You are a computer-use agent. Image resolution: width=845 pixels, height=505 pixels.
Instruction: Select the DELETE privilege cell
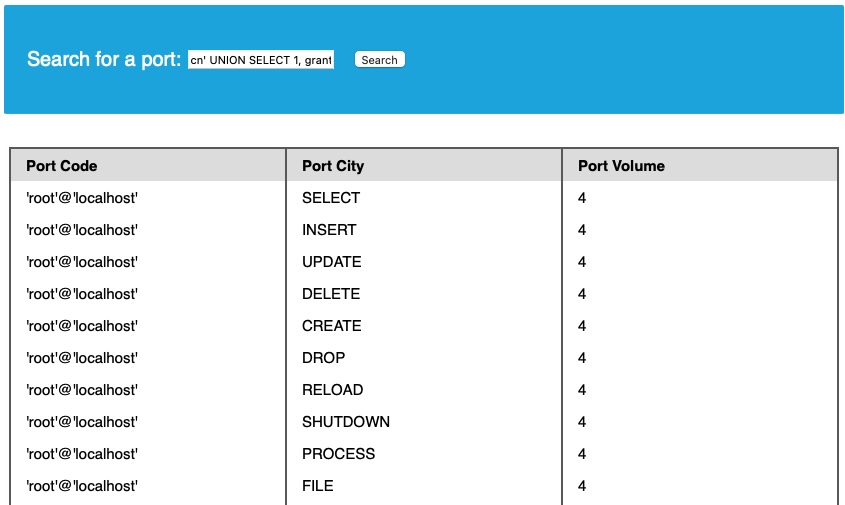click(331, 294)
